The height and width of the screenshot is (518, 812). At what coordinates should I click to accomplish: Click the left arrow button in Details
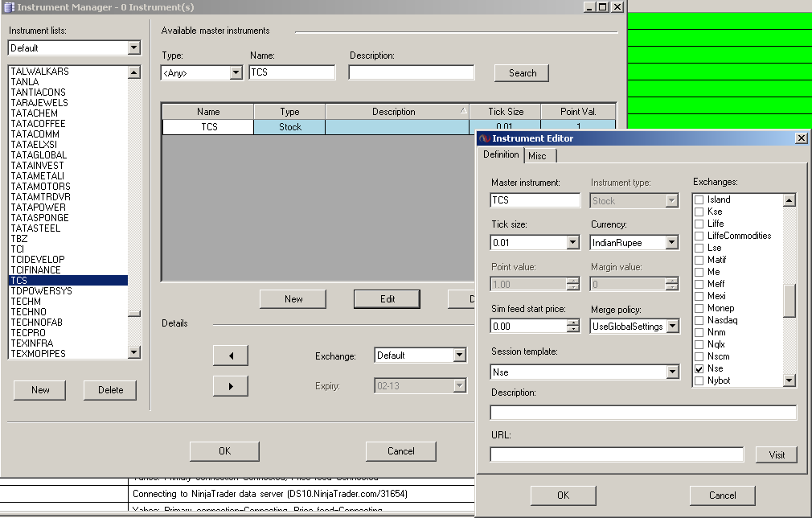[x=231, y=356]
